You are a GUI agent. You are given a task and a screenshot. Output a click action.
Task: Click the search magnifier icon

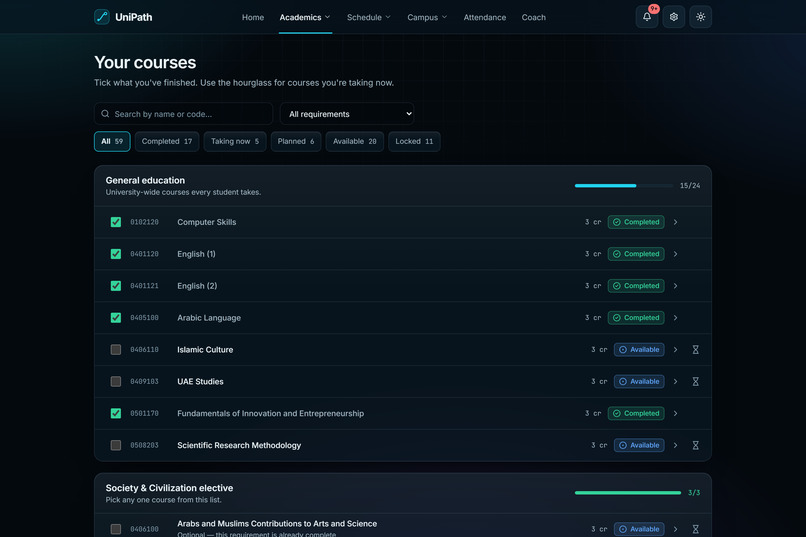click(105, 114)
